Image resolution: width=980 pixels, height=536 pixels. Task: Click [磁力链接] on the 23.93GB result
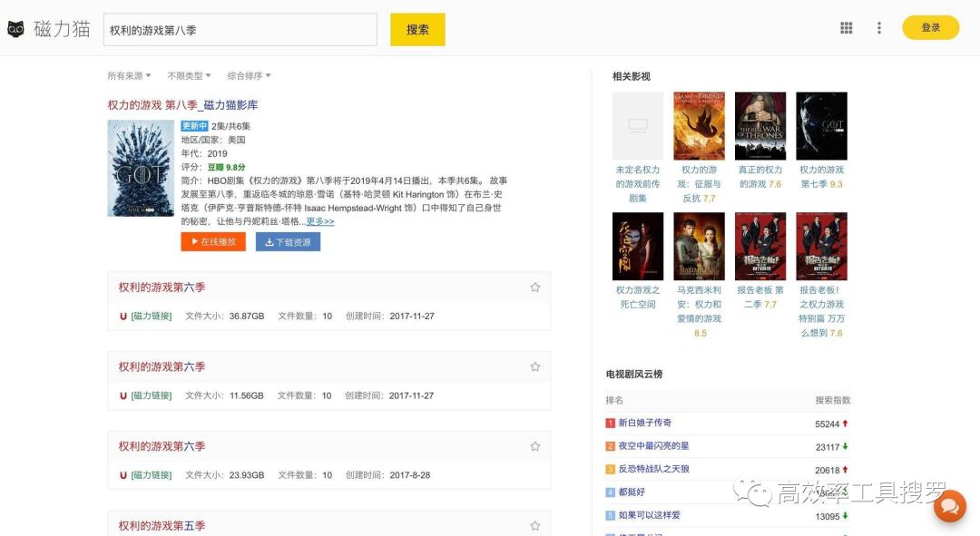[x=152, y=474]
